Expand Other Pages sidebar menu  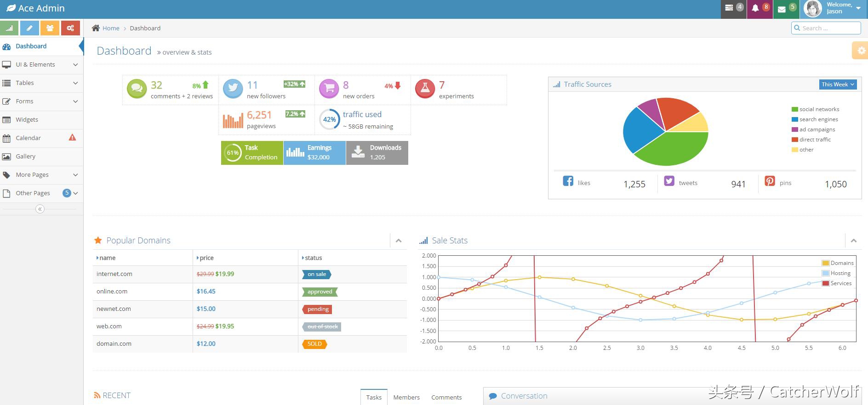[41, 193]
